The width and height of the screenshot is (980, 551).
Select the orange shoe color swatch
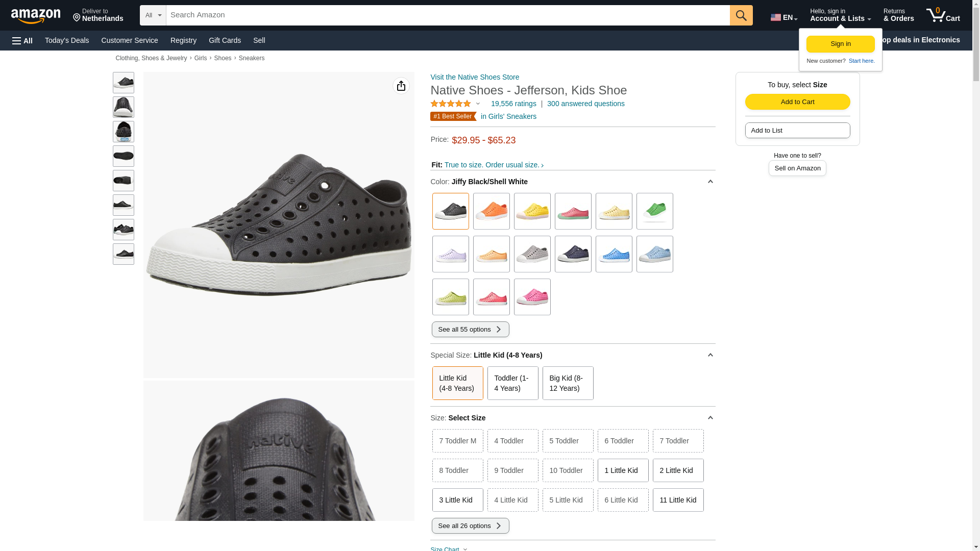pyautogui.click(x=491, y=211)
